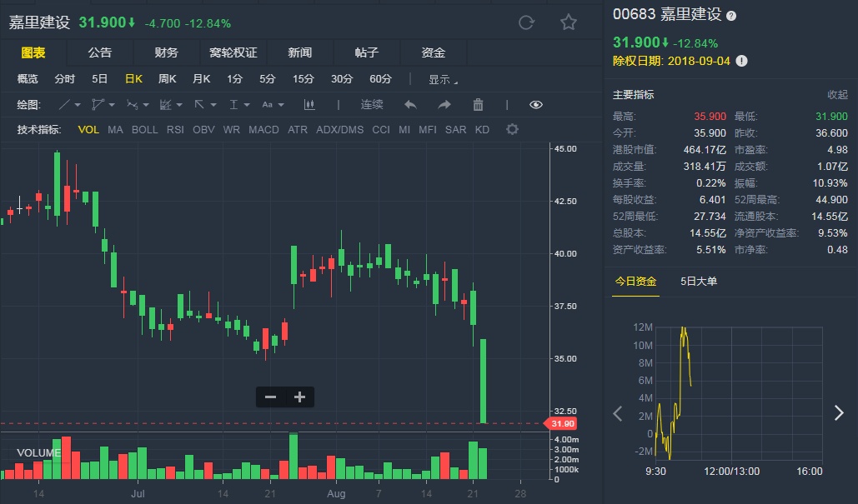Image resolution: width=858 pixels, height=504 pixels.
Task: Zoom in chart with plus button
Action: (x=300, y=397)
